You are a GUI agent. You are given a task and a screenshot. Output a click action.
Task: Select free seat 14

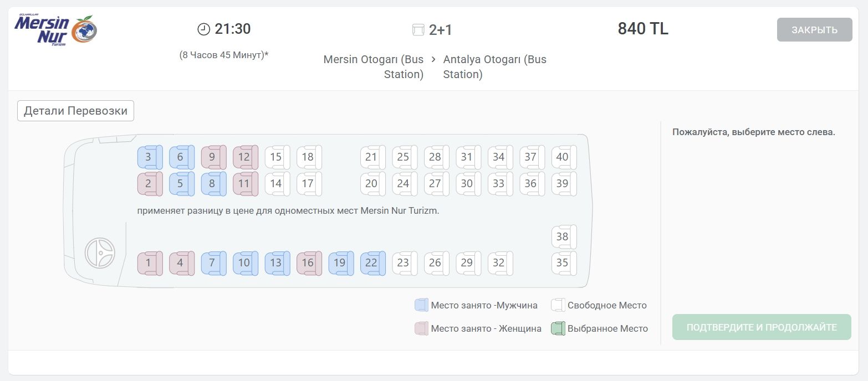point(277,184)
